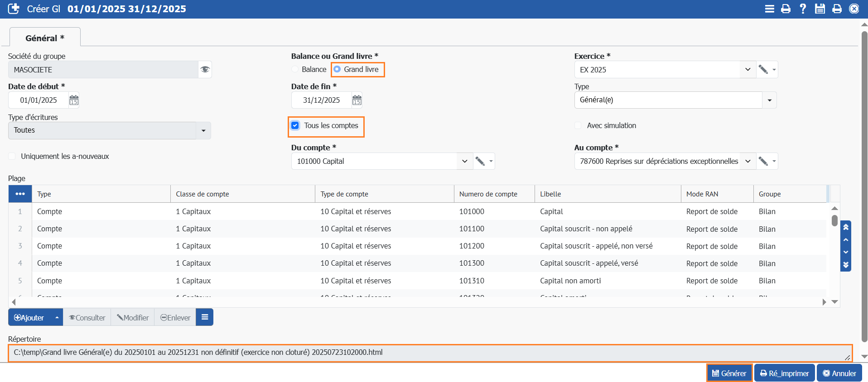Expand the Type d'écritures dropdown

[x=203, y=130]
